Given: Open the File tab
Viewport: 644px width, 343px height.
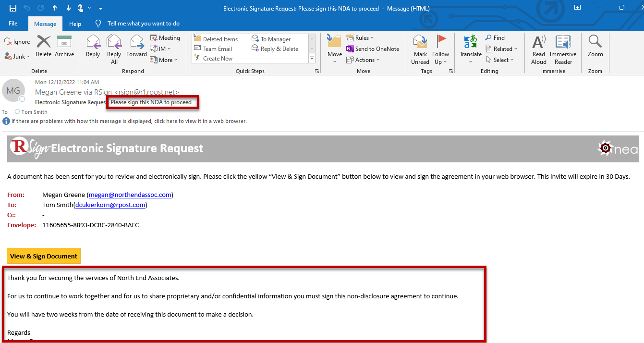Looking at the screenshot, I should click(13, 24).
